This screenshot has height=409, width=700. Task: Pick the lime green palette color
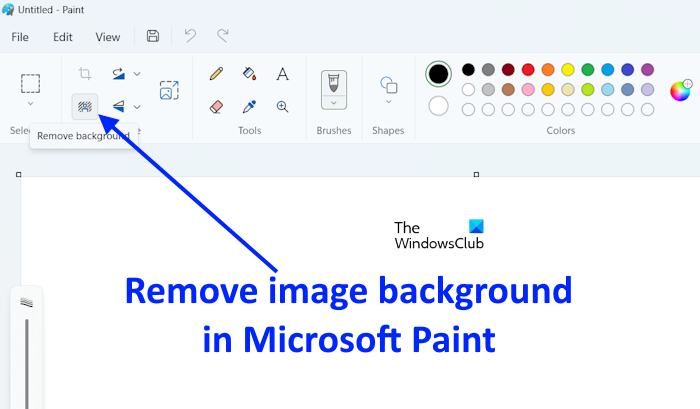(x=588, y=90)
